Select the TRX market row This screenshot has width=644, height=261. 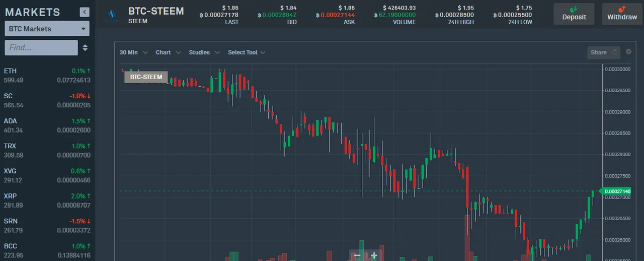point(47,150)
